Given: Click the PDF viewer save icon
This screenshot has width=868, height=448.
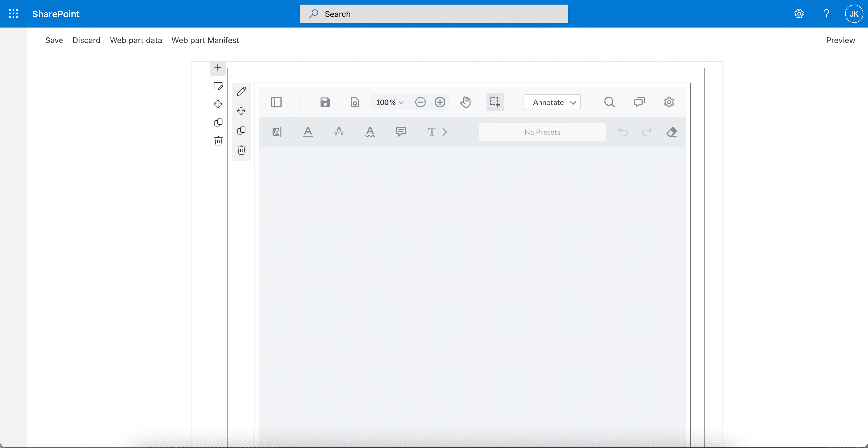Looking at the screenshot, I should [325, 102].
